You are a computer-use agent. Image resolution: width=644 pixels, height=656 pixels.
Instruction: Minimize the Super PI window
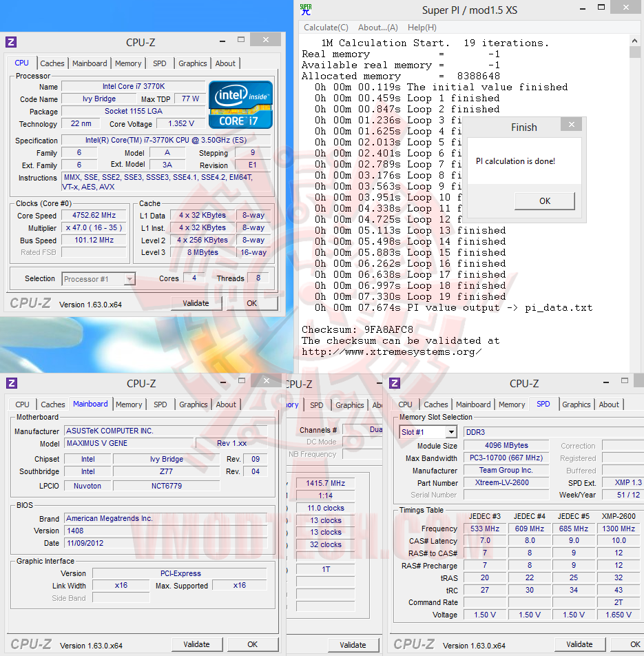pyautogui.click(x=582, y=9)
